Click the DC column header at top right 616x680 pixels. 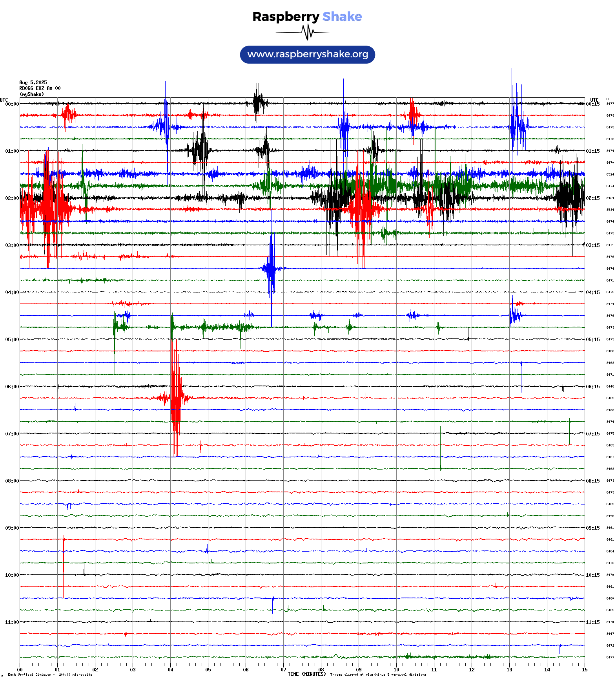coord(608,99)
